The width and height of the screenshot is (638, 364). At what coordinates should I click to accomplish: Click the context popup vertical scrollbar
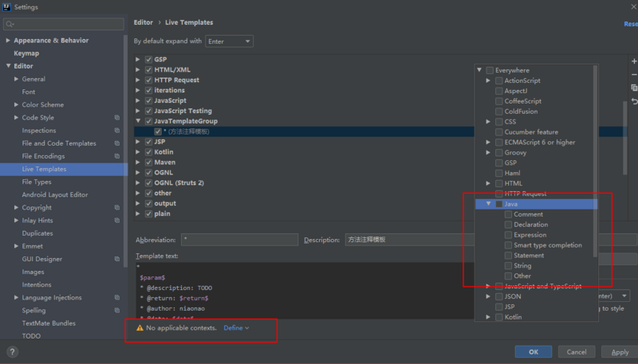click(595, 161)
